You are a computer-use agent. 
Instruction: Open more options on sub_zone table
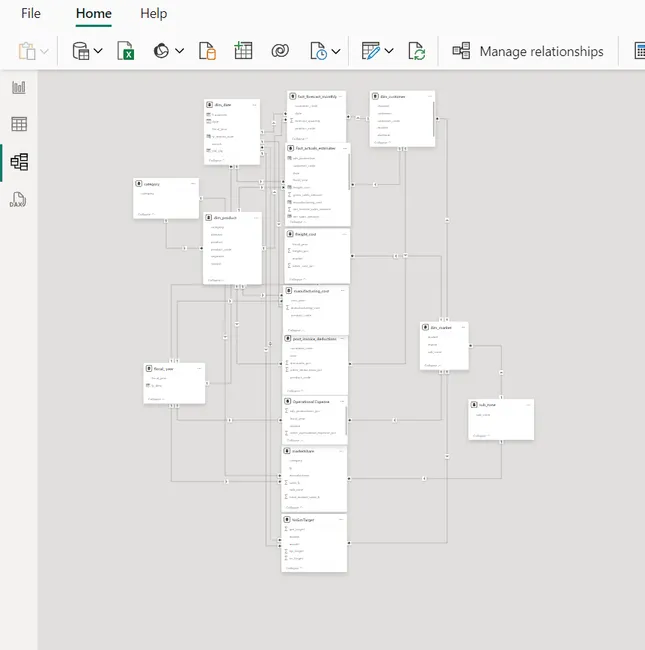coord(528,405)
